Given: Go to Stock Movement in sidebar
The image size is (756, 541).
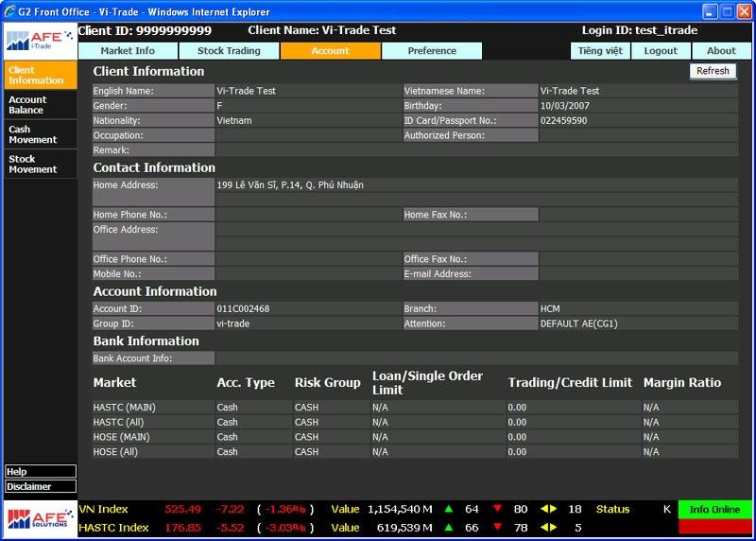Looking at the screenshot, I should pyautogui.click(x=40, y=165).
